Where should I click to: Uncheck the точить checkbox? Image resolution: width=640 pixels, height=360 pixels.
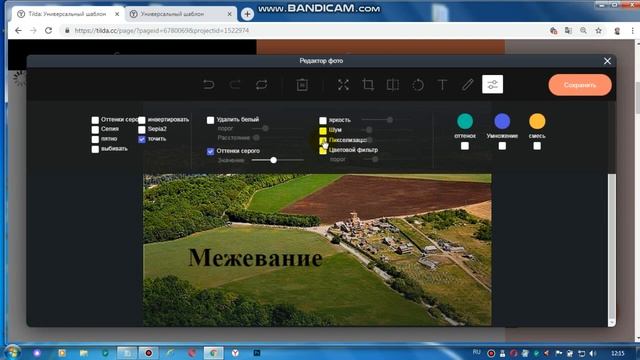click(142, 139)
